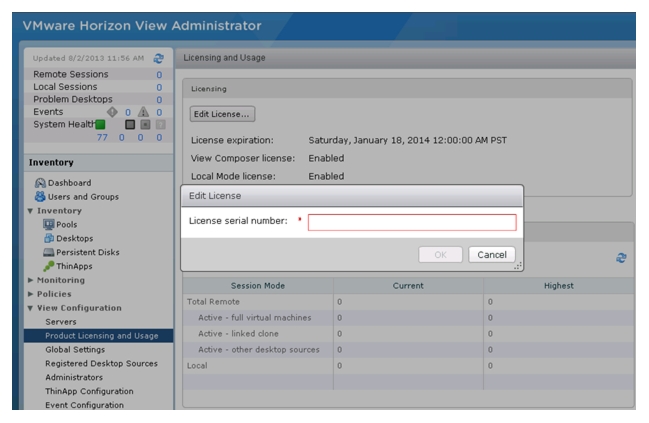649x423 pixels.
Task: Open Dashboard from the inventory
Action: [70, 183]
